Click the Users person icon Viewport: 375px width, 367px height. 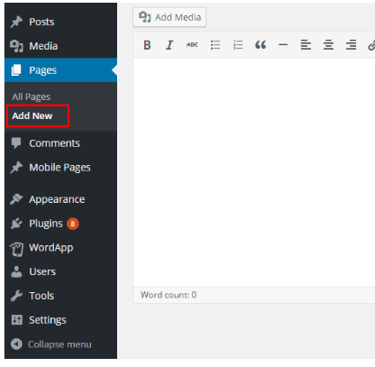coord(16,272)
